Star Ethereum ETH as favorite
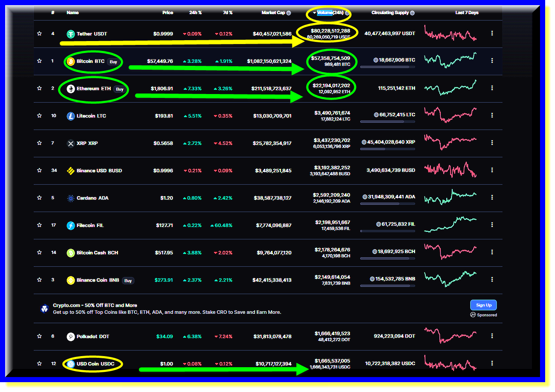Image resolution: width=555 pixels, height=392 pixels. point(39,88)
